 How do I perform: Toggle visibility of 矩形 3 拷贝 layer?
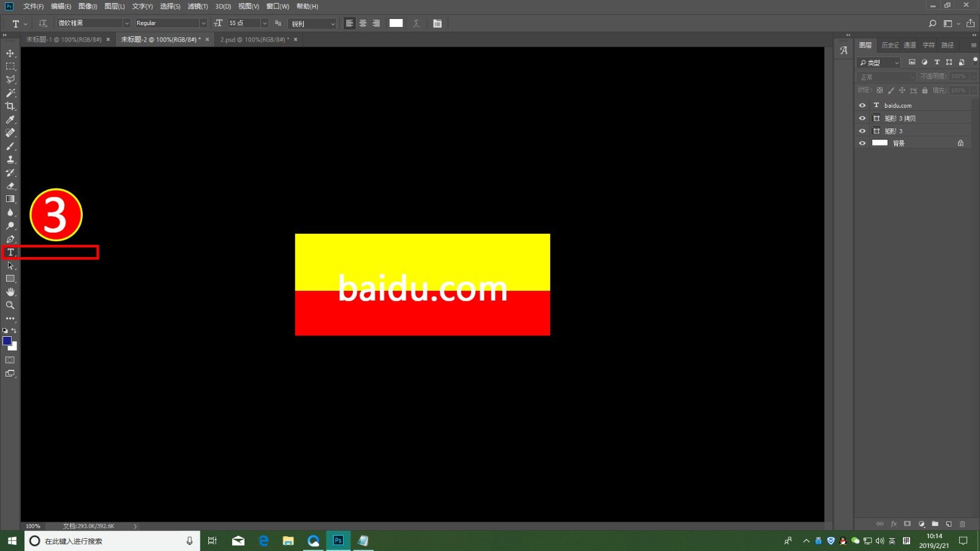tap(862, 118)
